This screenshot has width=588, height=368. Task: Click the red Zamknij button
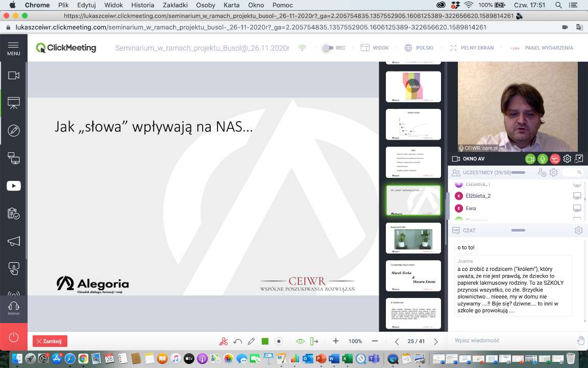coord(50,341)
